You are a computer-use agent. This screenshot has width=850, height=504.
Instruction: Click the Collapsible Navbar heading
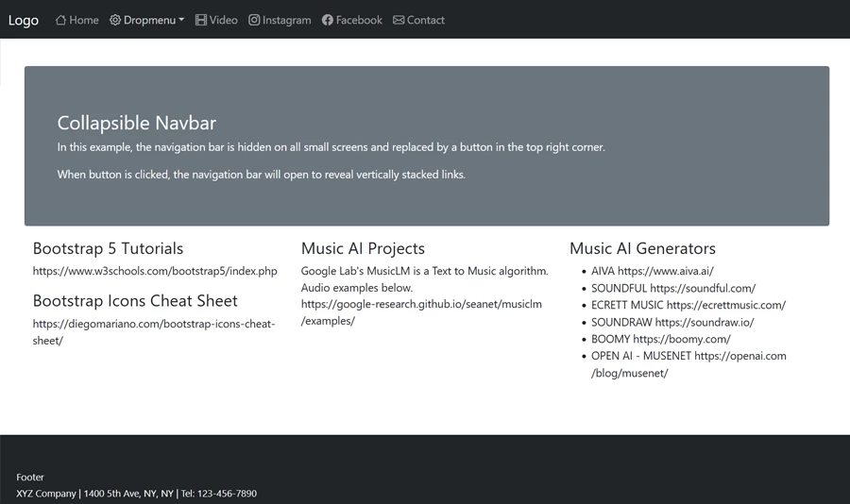pos(137,123)
